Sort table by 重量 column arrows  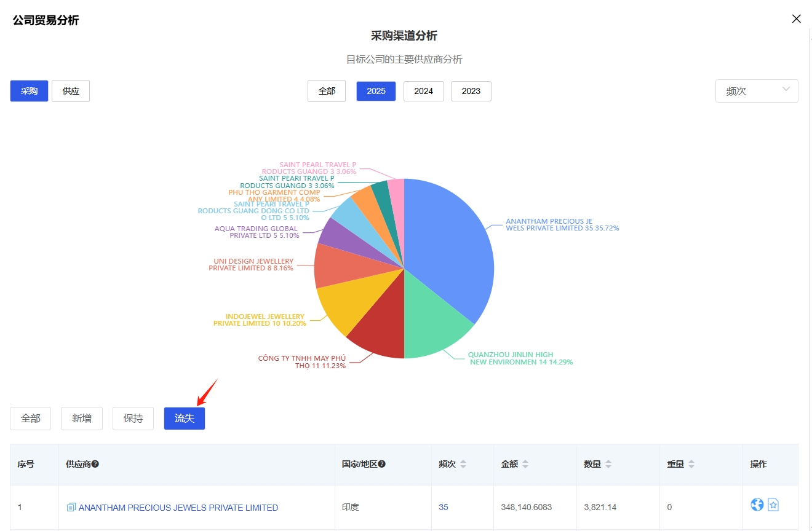point(691,465)
